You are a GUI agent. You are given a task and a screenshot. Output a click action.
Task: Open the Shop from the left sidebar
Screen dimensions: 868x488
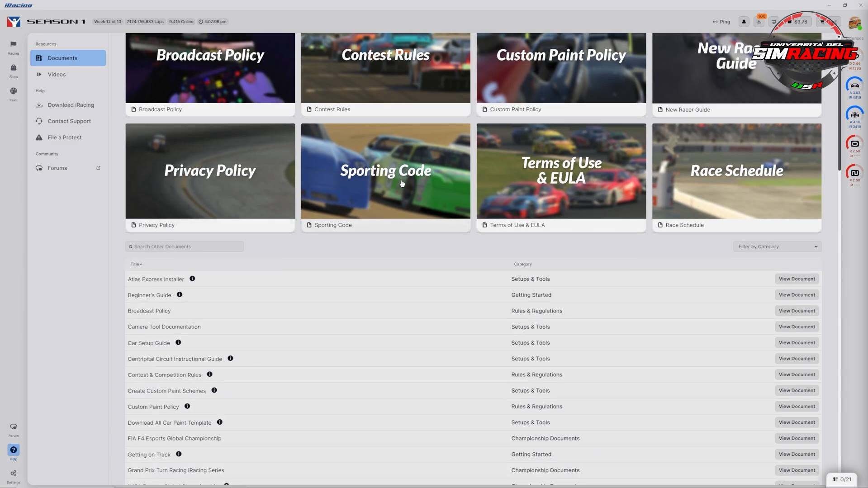(13, 70)
